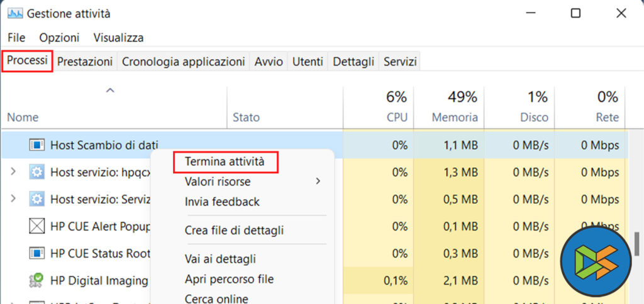Click the gear icon of Host servizio: Servizi
Screen dimensions: 644x304
point(37,199)
